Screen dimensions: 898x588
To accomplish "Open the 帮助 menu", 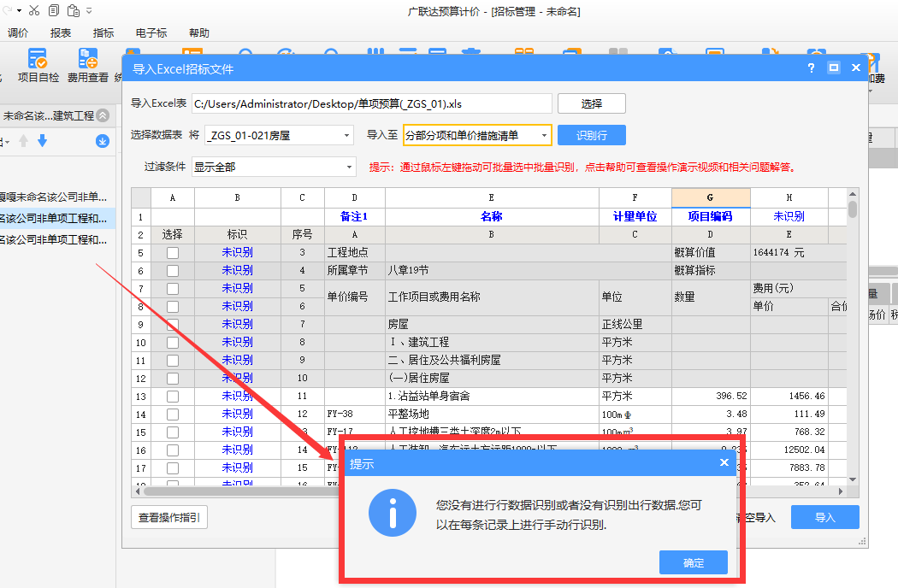I will [199, 33].
